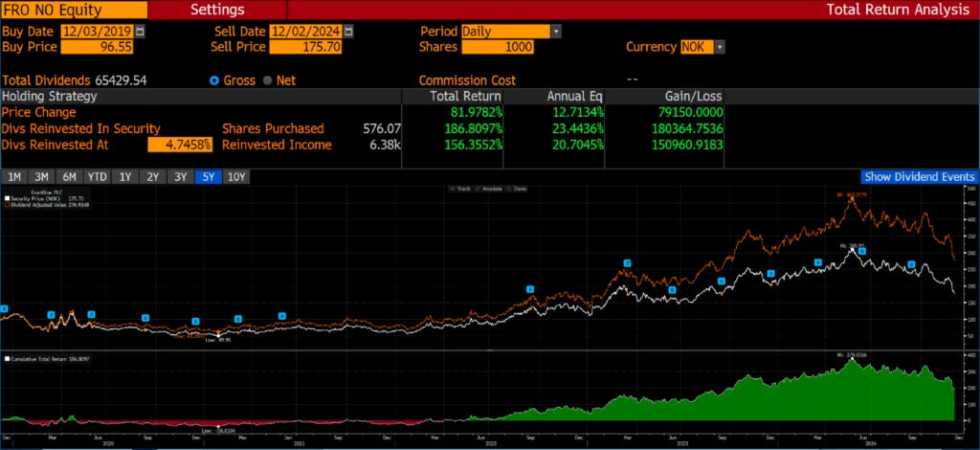Toggle the Track chart option

[460, 188]
